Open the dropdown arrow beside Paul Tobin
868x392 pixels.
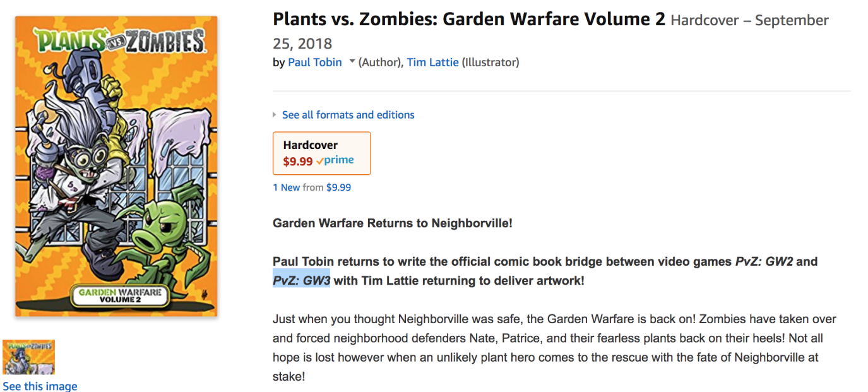tap(352, 61)
